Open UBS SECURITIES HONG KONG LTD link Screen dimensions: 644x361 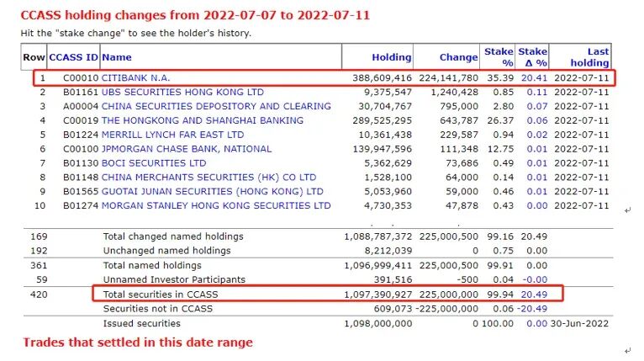click(182, 92)
